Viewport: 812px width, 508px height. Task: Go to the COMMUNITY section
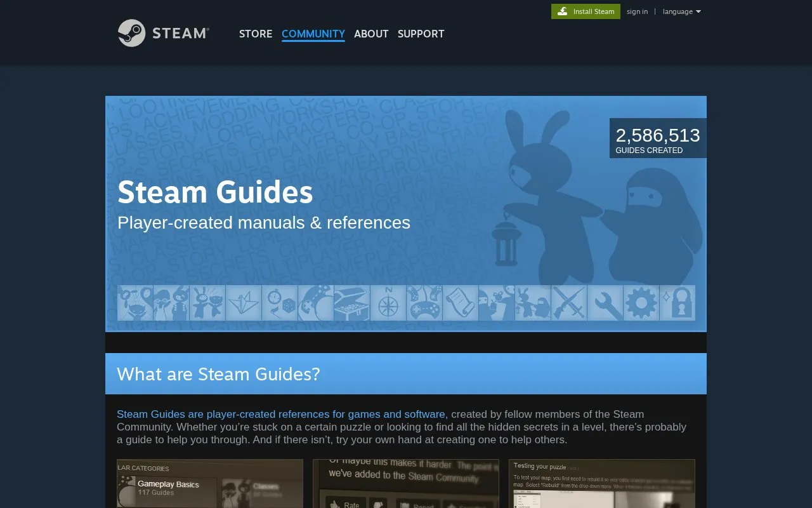pyautogui.click(x=313, y=34)
